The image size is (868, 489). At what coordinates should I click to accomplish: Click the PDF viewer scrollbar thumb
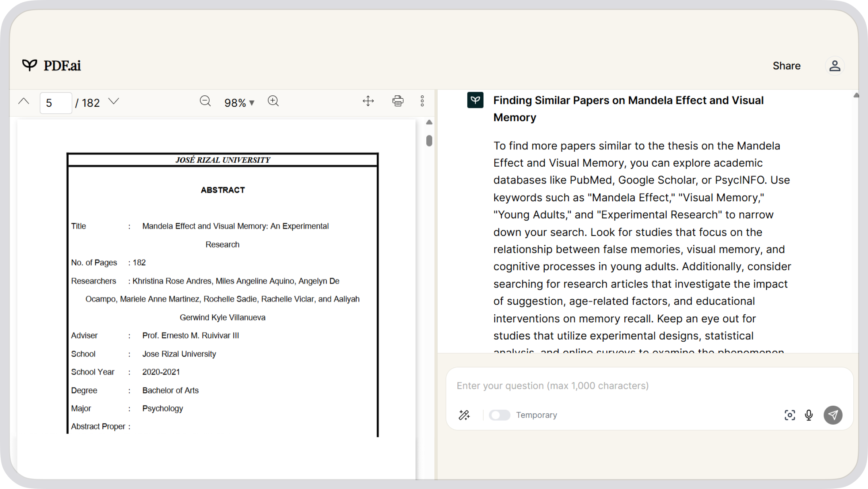coord(429,141)
